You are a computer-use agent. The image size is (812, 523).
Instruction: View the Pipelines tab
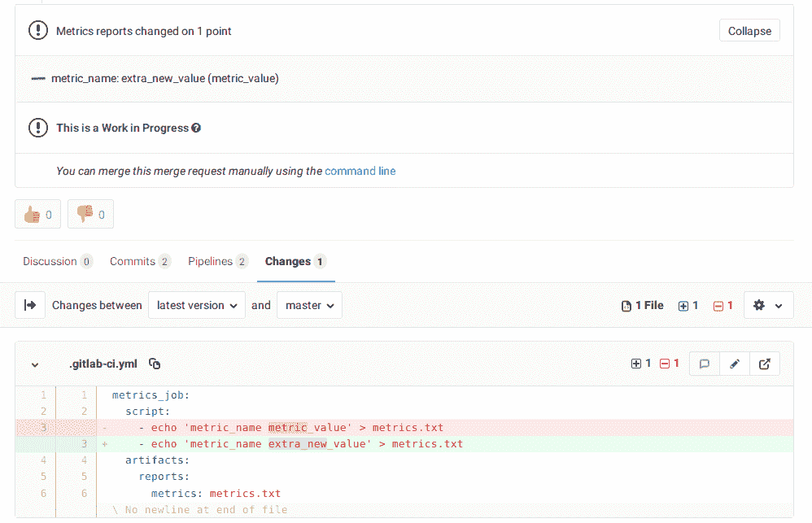point(218,262)
